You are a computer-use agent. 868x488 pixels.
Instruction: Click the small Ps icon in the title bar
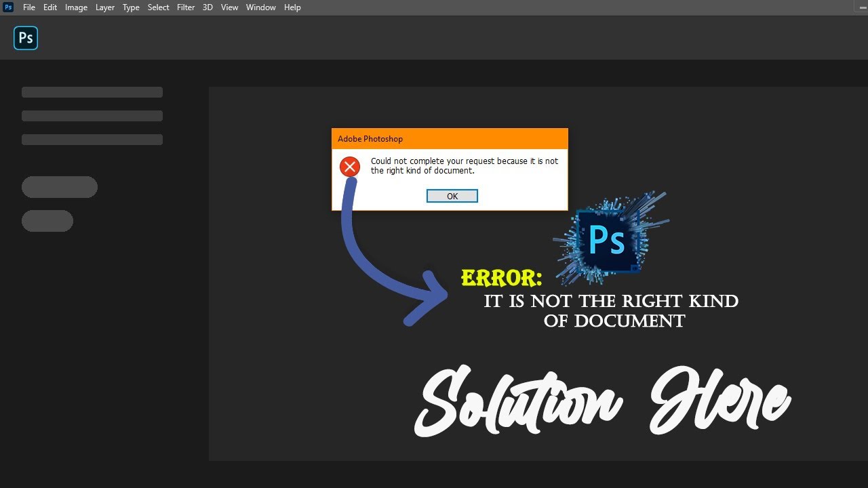8,7
